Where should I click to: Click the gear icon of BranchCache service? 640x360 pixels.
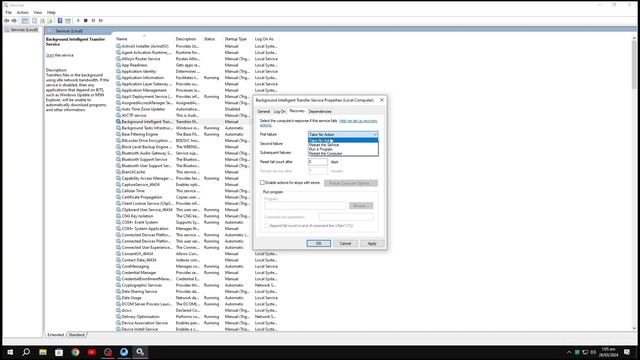(x=118, y=172)
